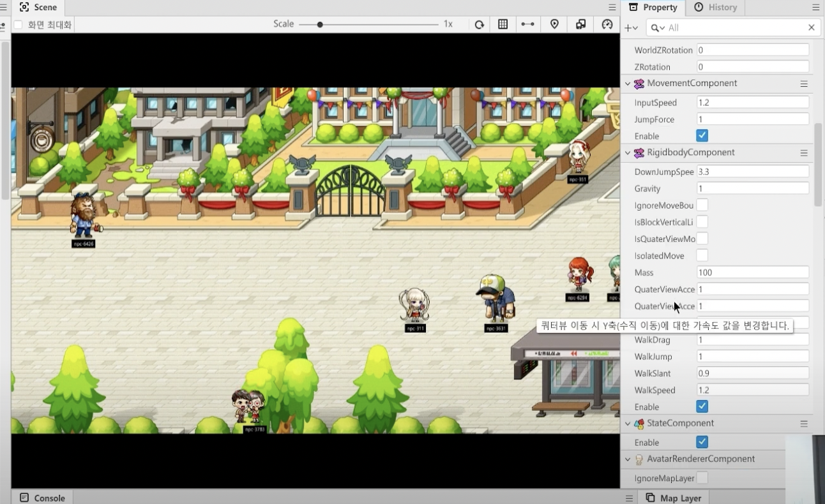
Task: Click the speedometer performance icon
Action: pyautogui.click(x=607, y=24)
